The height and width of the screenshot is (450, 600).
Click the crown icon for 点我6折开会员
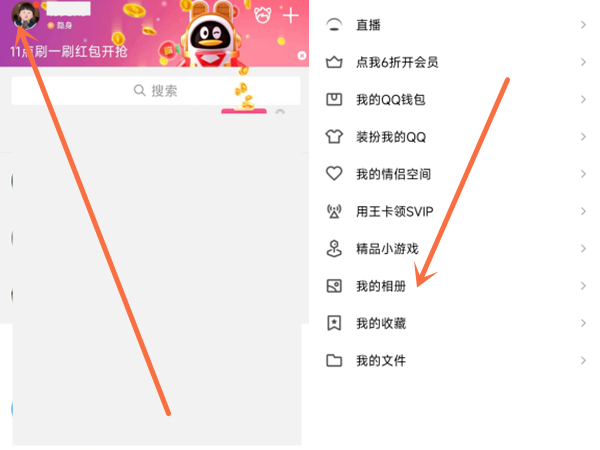point(334,62)
